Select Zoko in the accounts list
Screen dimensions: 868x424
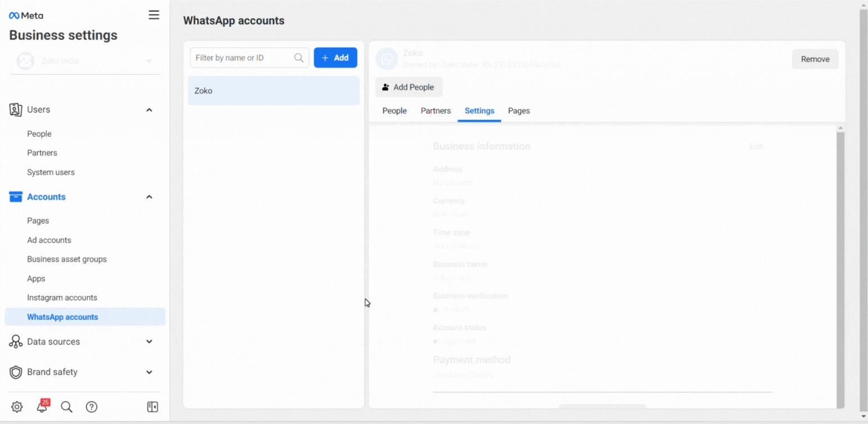(x=273, y=91)
